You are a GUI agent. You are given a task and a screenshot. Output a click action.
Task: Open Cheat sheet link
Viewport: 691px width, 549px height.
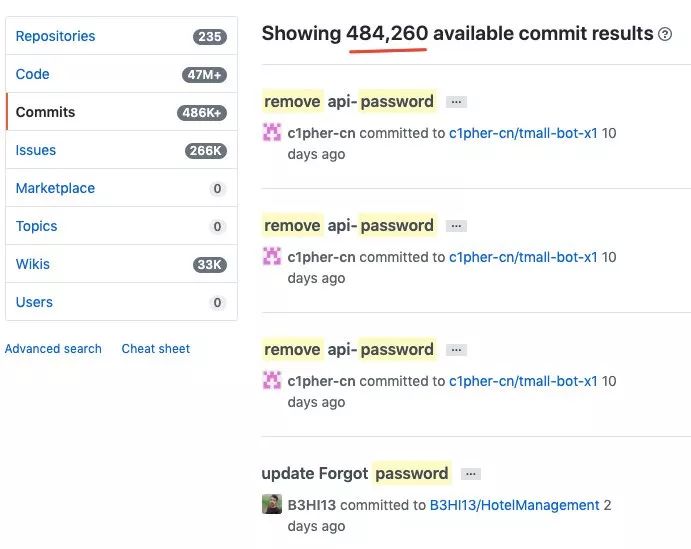click(x=156, y=349)
